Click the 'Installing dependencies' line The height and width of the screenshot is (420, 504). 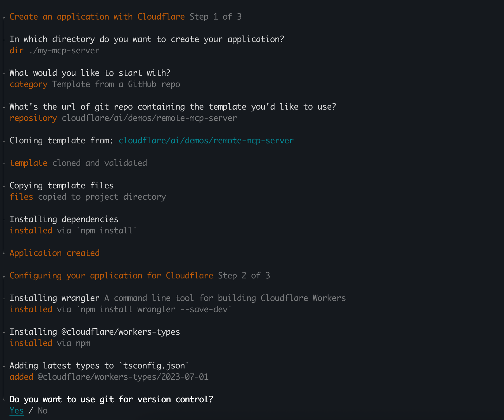64,219
